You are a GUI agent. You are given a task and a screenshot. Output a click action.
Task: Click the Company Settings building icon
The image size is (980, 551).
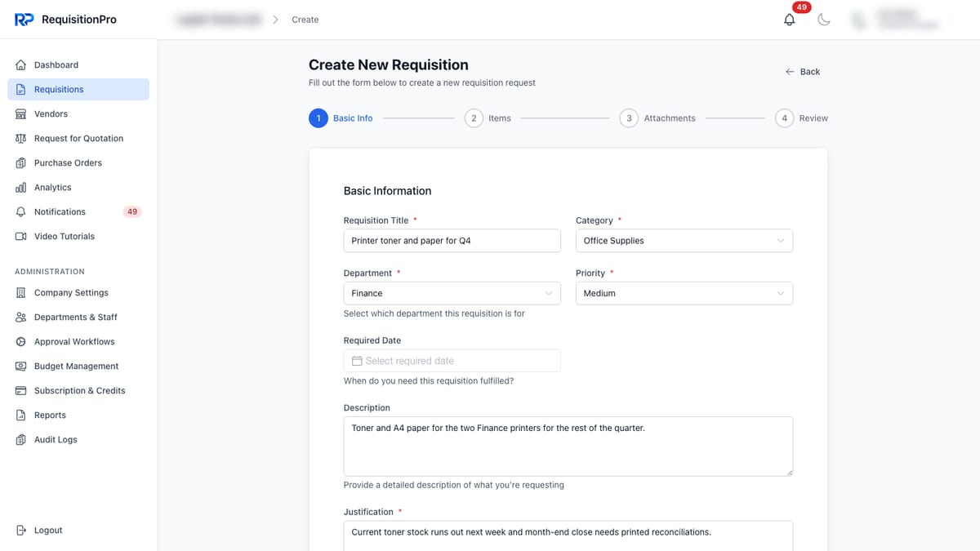pos(21,293)
